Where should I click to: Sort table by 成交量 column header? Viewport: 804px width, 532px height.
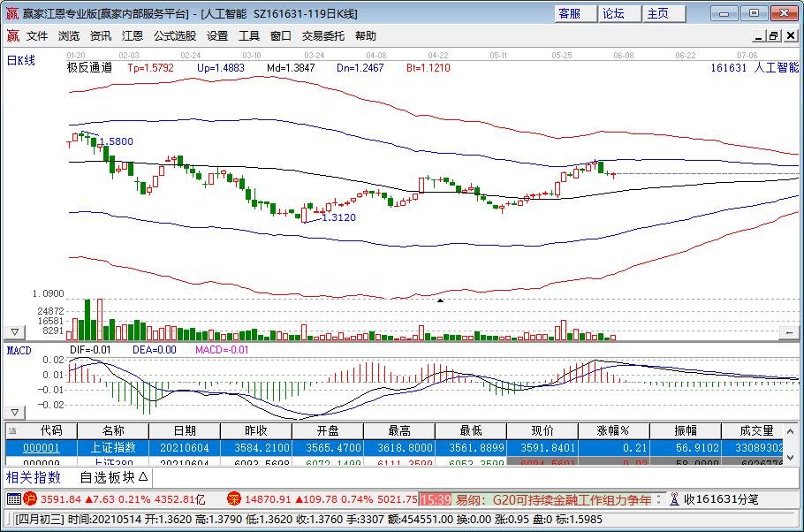tap(752, 431)
